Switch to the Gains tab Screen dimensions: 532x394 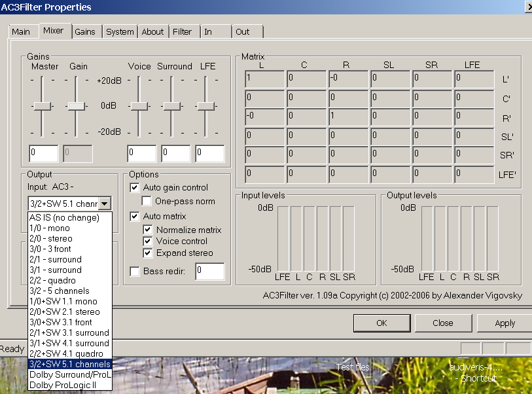pyautogui.click(x=85, y=31)
